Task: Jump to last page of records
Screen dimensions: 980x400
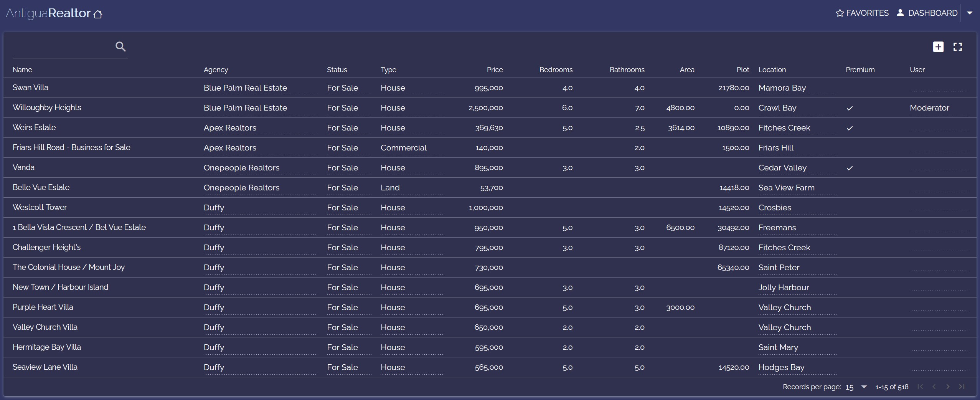Action: pyautogui.click(x=962, y=387)
